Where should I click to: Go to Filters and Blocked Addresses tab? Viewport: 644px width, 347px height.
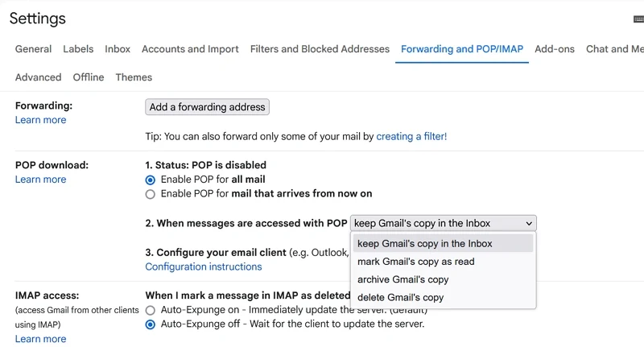tap(320, 49)
